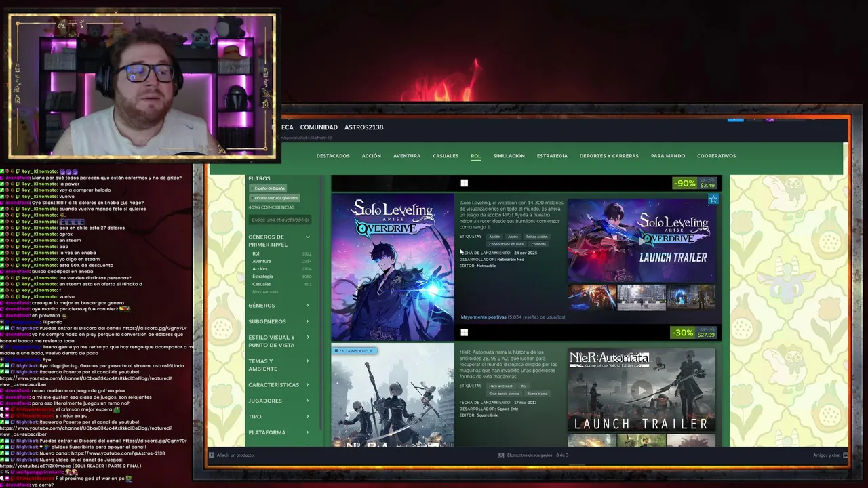Click the 'Hack and slash' tag
868x488 pixels.
pyautogui.click(x=501, y=386)
